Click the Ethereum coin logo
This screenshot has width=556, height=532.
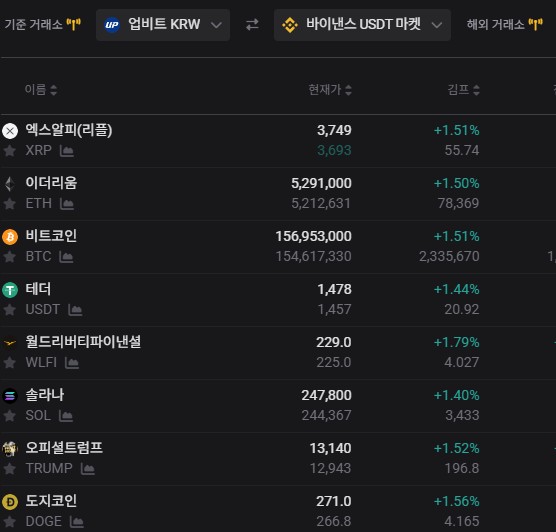(10, 184)
